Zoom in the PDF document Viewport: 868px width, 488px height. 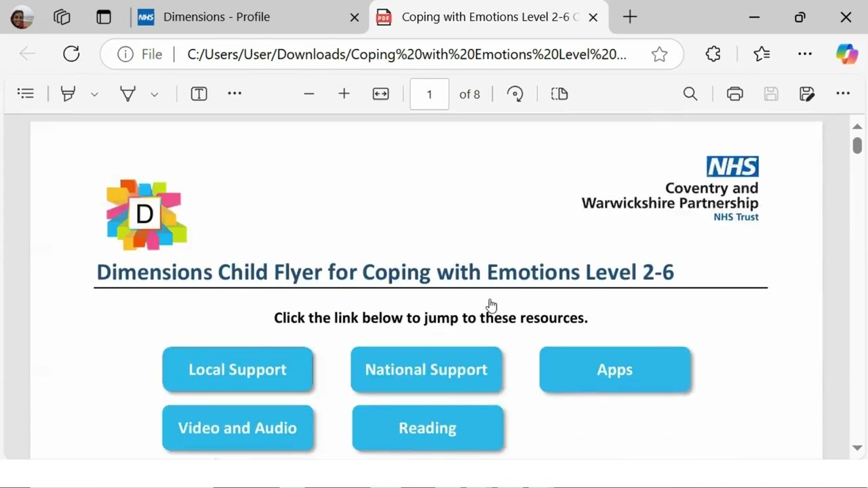(x=344, y=94)
